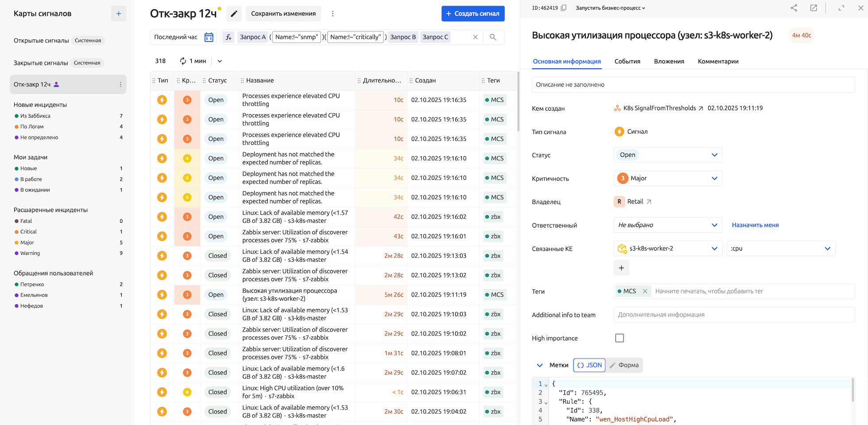Switch Метки view to JSON
The image size is (868, 425).
pos(589,365)
